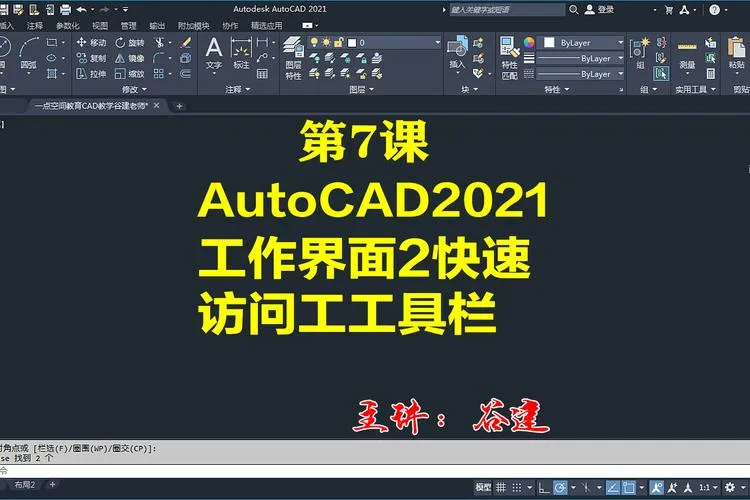Image resolution: width=750 pixels, height=500 pixels.
Task: Expand the Modify (修改) panel
Action: tap(134, 89)
